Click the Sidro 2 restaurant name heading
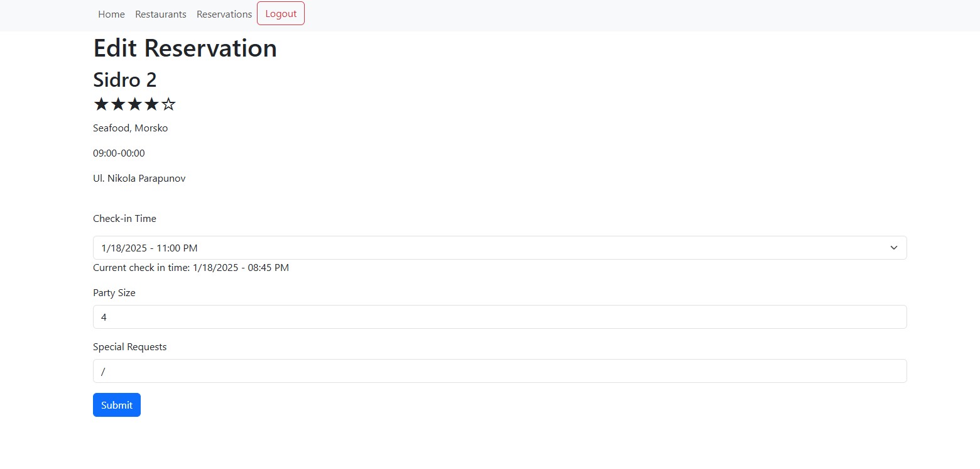The width and height of the screenshot is (980, 469). point(125,80)
